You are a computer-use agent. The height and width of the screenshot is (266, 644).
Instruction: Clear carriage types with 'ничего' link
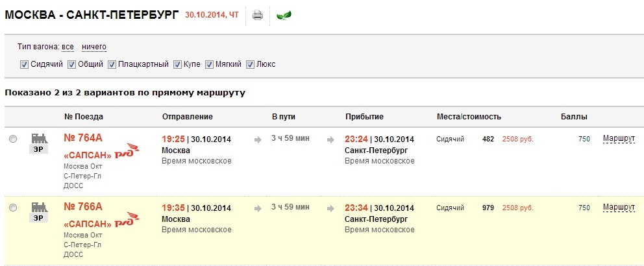pos(94,47)
